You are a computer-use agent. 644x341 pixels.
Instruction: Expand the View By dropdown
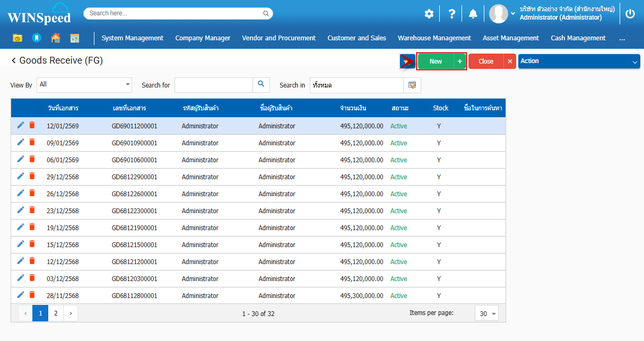[x=84, y=85]
